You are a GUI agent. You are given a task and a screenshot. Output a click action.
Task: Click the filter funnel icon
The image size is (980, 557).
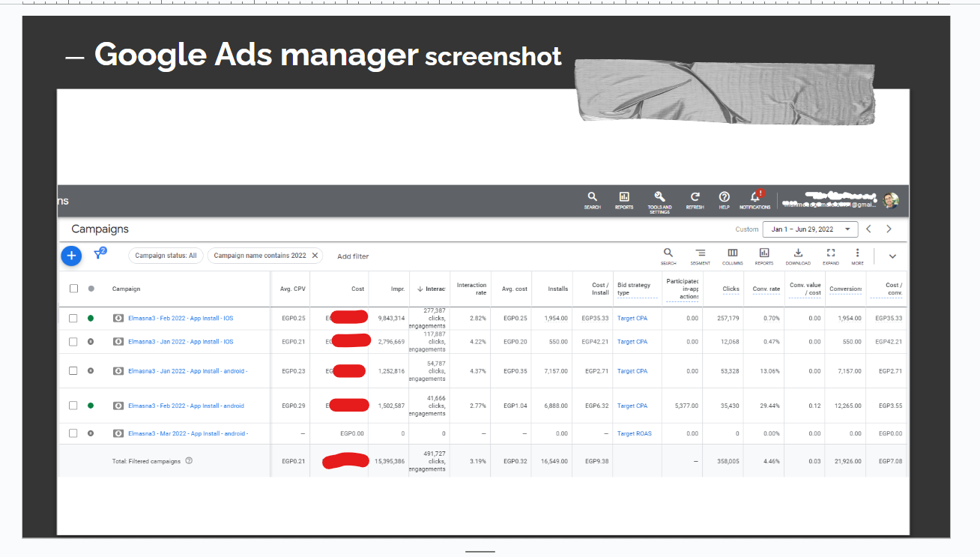(x=99, y=254)
